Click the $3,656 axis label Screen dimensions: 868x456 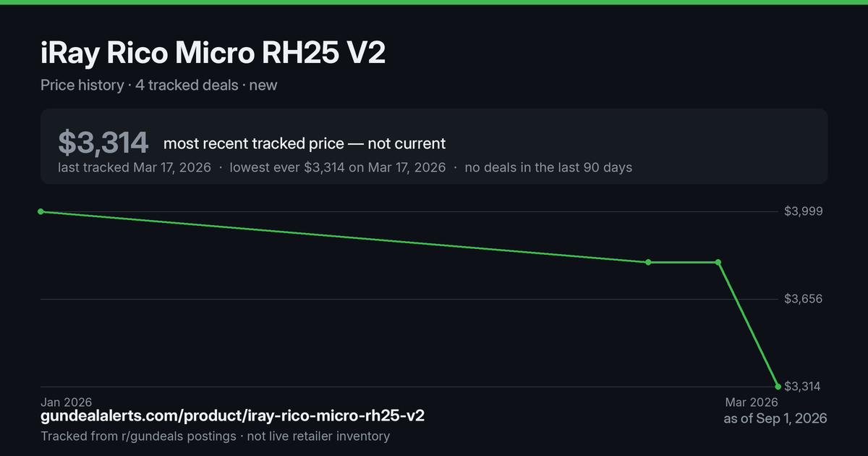[802, 299]
